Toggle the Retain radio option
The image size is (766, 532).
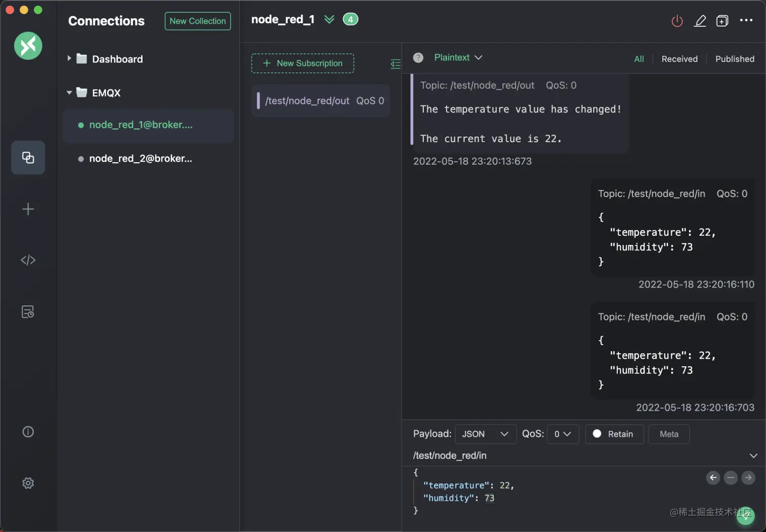[597, 434]
